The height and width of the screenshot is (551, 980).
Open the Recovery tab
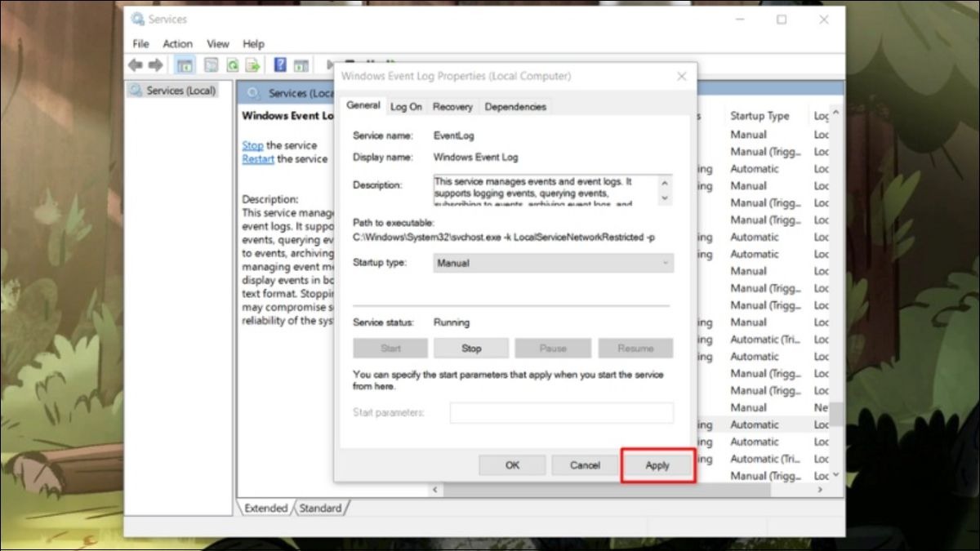452,107
